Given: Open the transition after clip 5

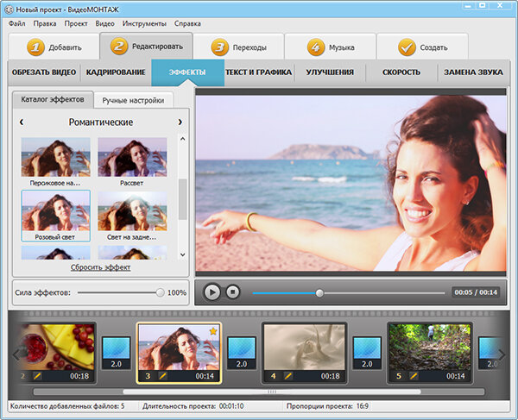Looking at the screenshot, I should [x=490, y=353].
